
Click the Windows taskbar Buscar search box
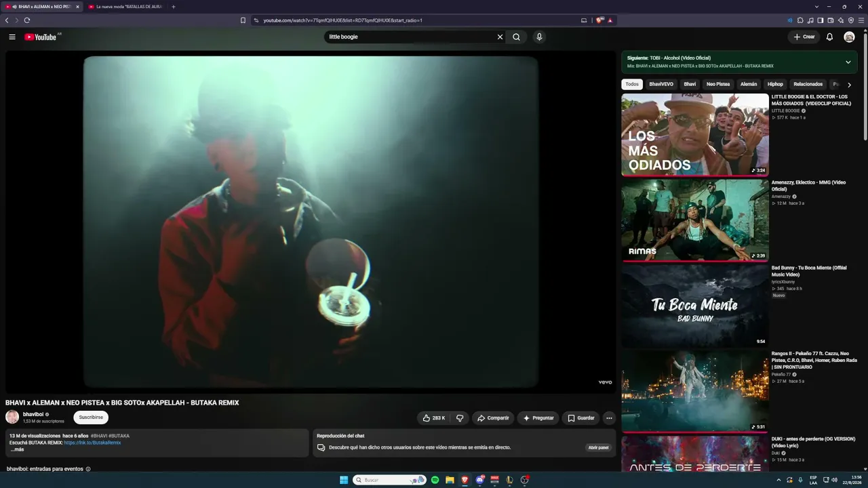[389, 480]
